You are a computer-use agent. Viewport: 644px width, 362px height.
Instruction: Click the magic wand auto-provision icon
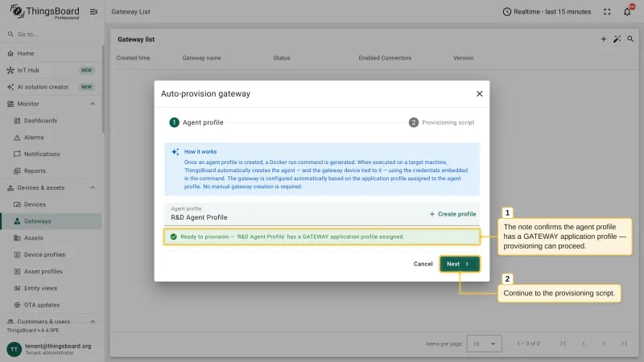pos(617,39)
